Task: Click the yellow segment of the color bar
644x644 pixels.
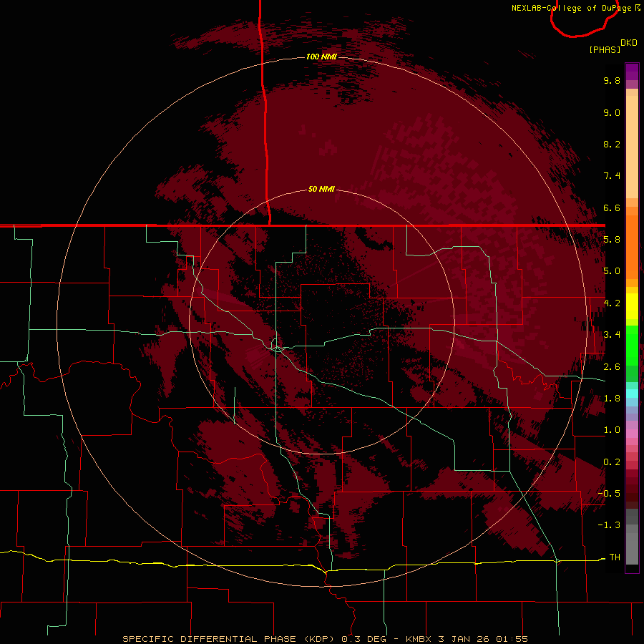Action: 632,306
